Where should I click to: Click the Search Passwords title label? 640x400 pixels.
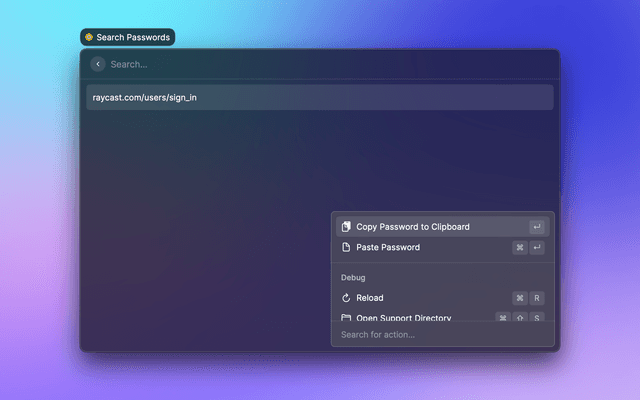click(x=133, y=37)
